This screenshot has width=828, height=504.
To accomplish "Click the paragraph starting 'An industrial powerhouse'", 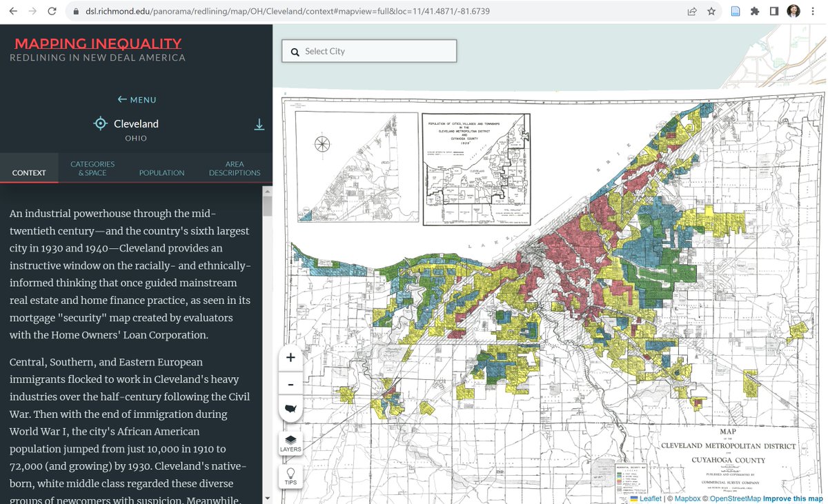I will pyautogui.click(x=130, y=274).
